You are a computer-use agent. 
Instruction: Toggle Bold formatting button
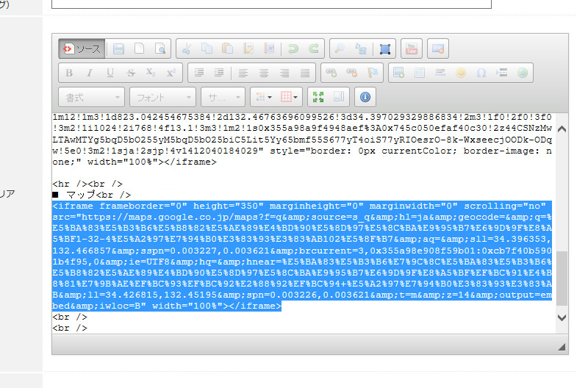69,73
